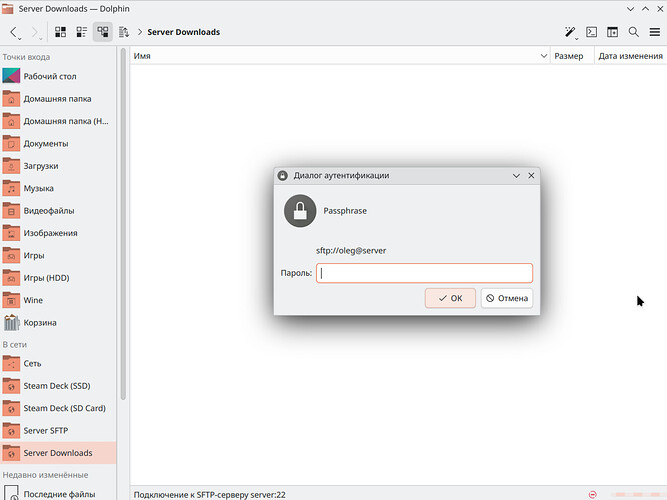Sort by Размер column header

coord(572,56)
